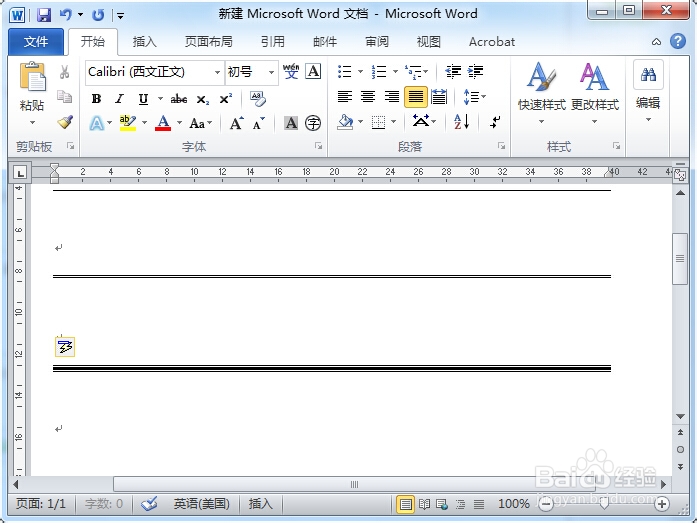Open Font dialog launcher
This screenshot has height=523, width=697.
coord(318,146)
